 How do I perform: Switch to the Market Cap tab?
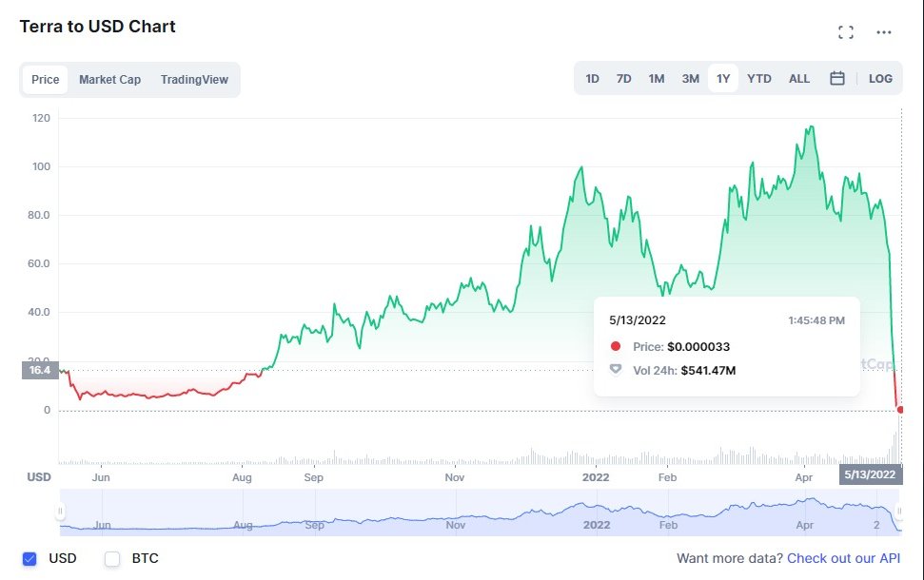click(109, 80)
